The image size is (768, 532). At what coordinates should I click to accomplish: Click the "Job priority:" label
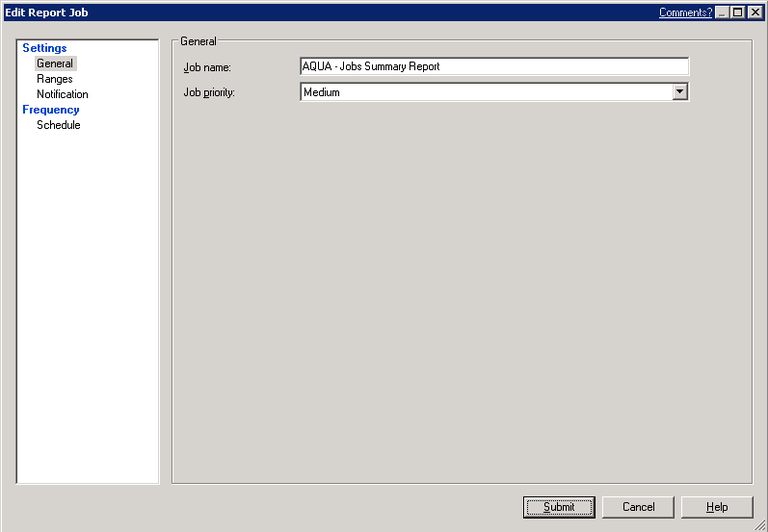(x=209, y=93)
